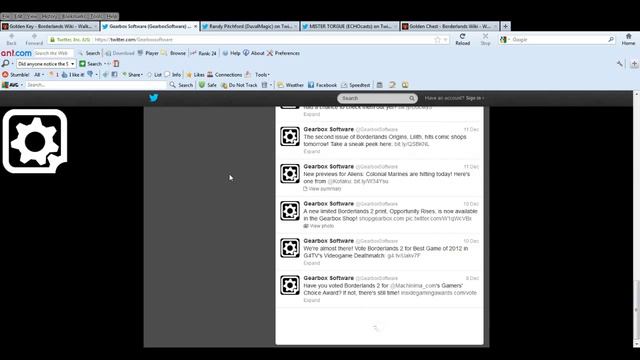This screenshot has width=640, height=360.
Task: Toggle AVG Do Not Track
Action: [239, 85]
